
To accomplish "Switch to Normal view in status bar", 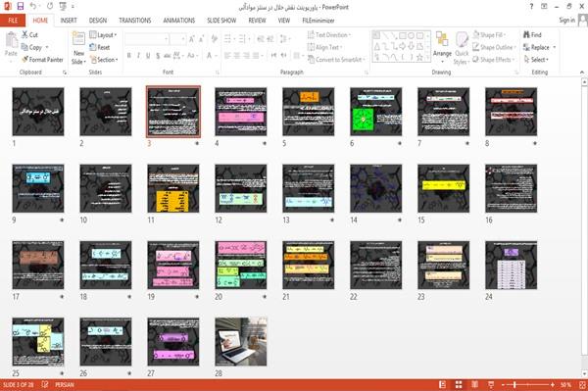I will click(x=443, y=384).
